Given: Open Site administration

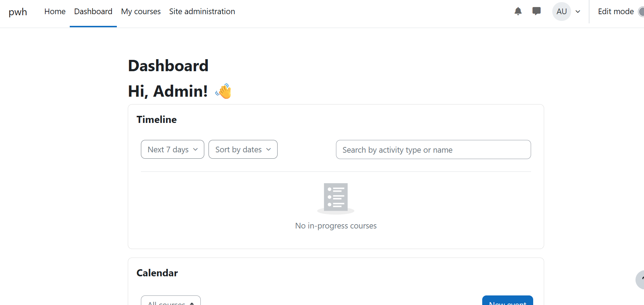Looking at the screenshot, I should [202, 12].
